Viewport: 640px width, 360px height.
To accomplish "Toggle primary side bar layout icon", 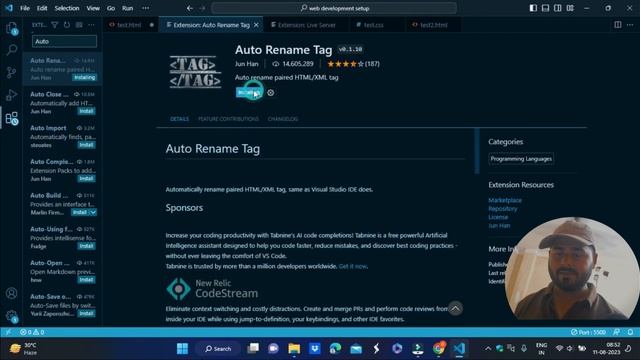I will point(533,8).
